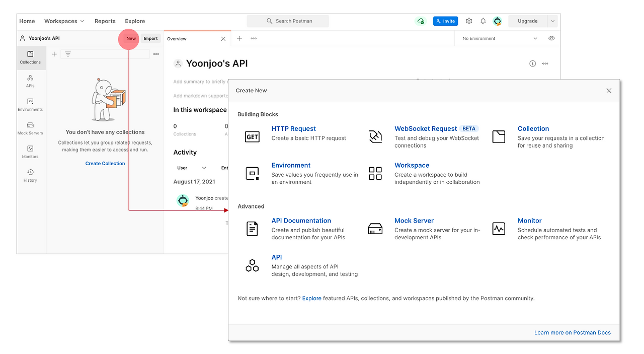Click the Create Collection link
Screen dimensions: 644x354
(x=105, y=163)
